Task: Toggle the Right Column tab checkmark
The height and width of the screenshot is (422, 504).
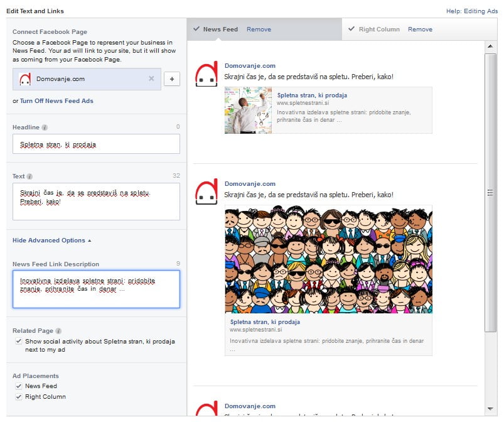Action: point(351,29)
